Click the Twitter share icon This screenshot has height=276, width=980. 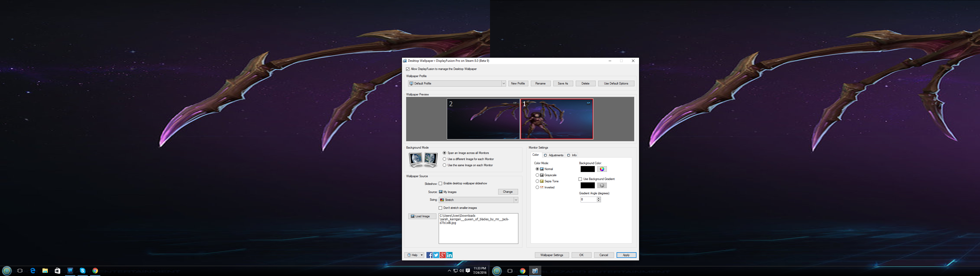tap(436, 255)
